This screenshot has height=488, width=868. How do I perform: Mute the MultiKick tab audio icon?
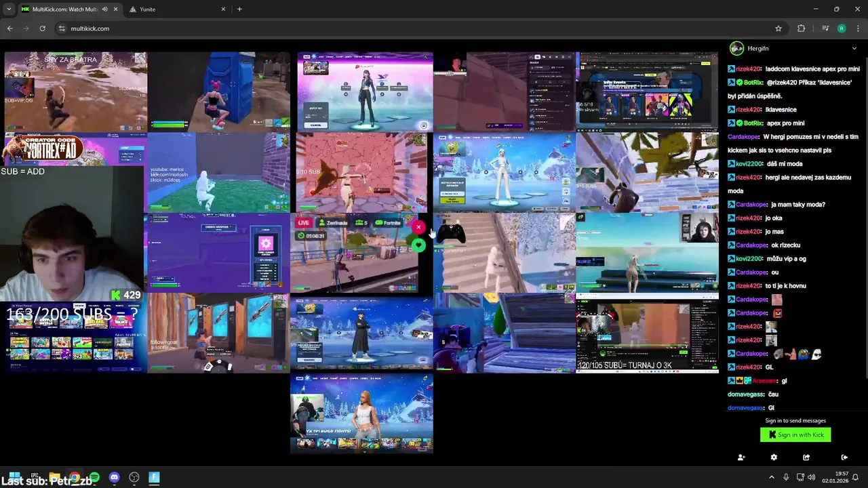(x=105, y=9)
